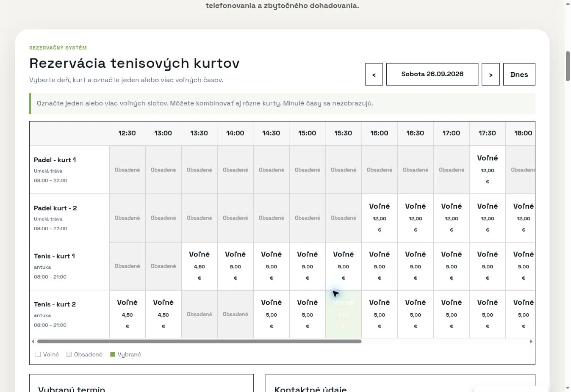Click occupied Padel - kurt 1 12:30 cell
The width and height of the screenshot is (571, 392).
(128, 170)
